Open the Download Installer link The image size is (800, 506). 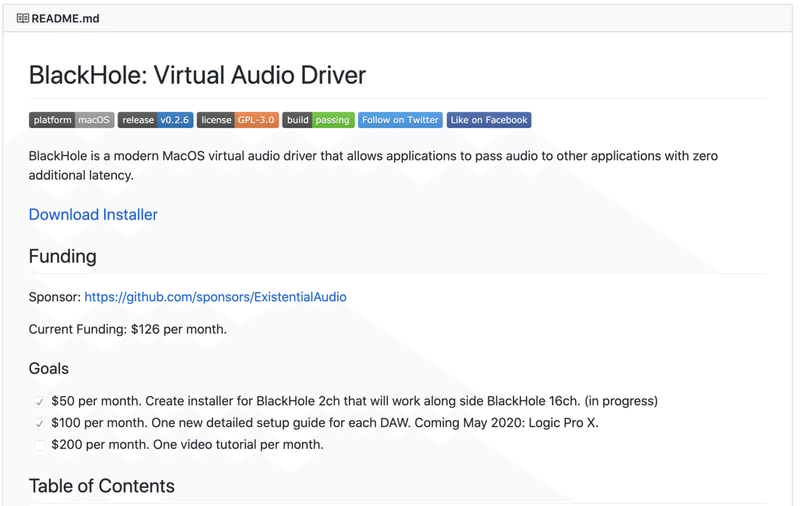[93, 215]
